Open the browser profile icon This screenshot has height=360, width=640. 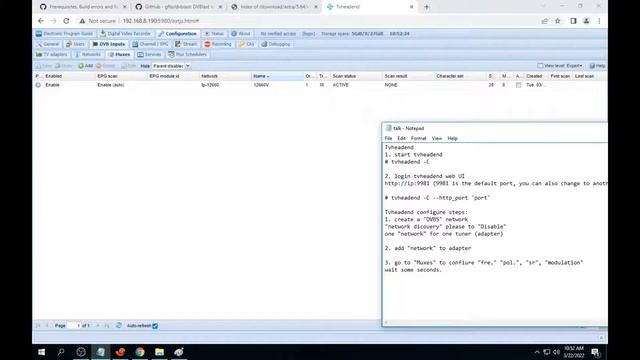(586, 21)
